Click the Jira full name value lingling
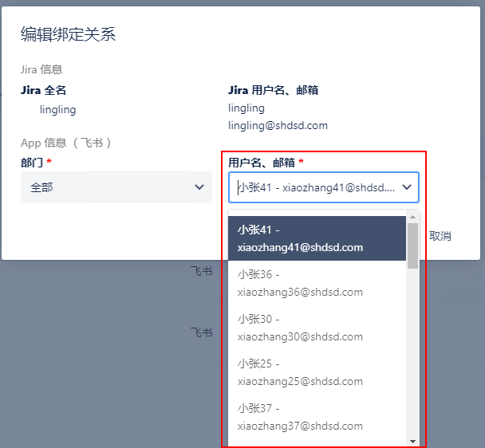This screenshot has height=448, width=485. (58, 109)
